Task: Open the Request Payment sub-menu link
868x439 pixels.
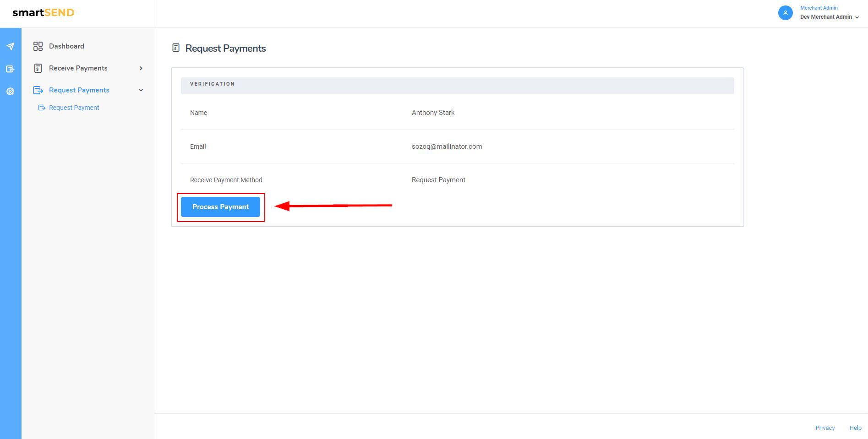Action: (x=74, y=108)
